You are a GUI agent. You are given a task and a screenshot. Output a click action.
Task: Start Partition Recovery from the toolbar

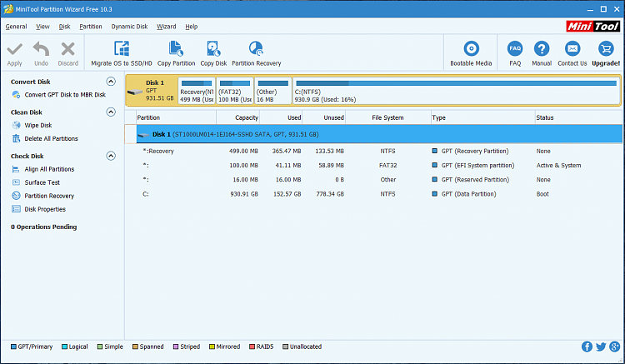(x=257, y=54)
